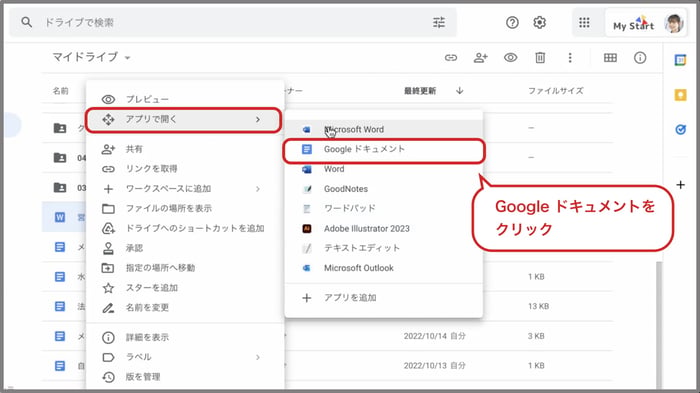Click the account profile avatar

674,23
